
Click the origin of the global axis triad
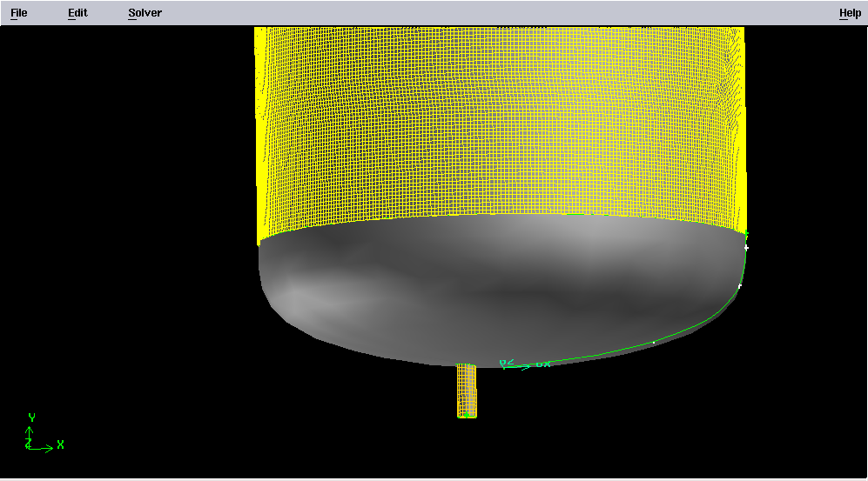[x=29, y=445]
